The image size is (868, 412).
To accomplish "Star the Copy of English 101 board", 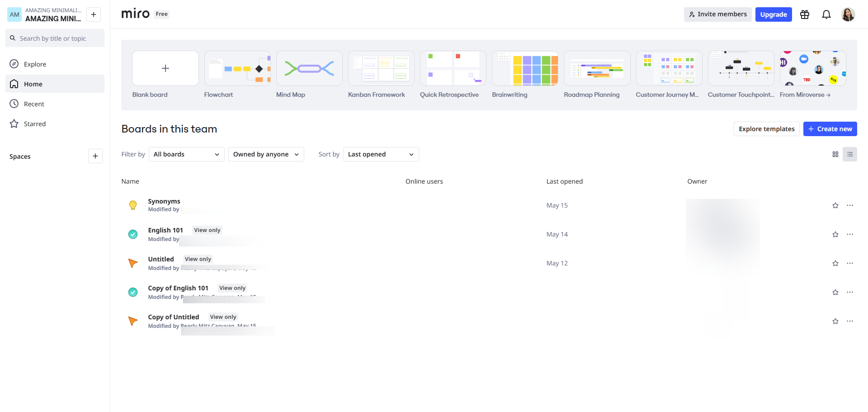I will [835, 292].
